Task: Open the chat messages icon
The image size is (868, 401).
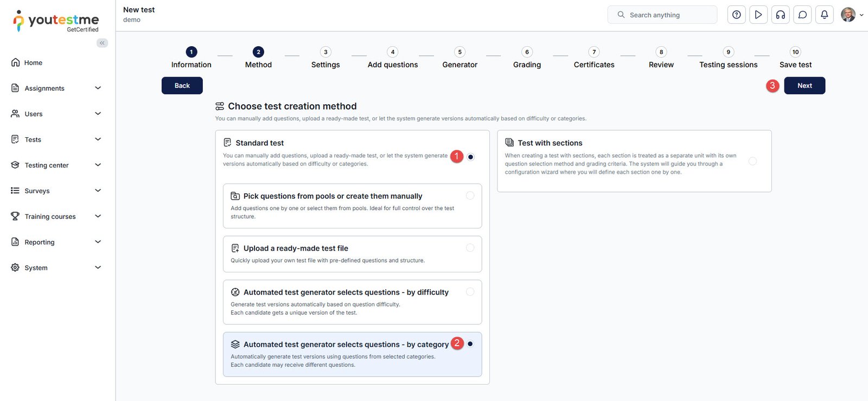Action: click(802, 15)
